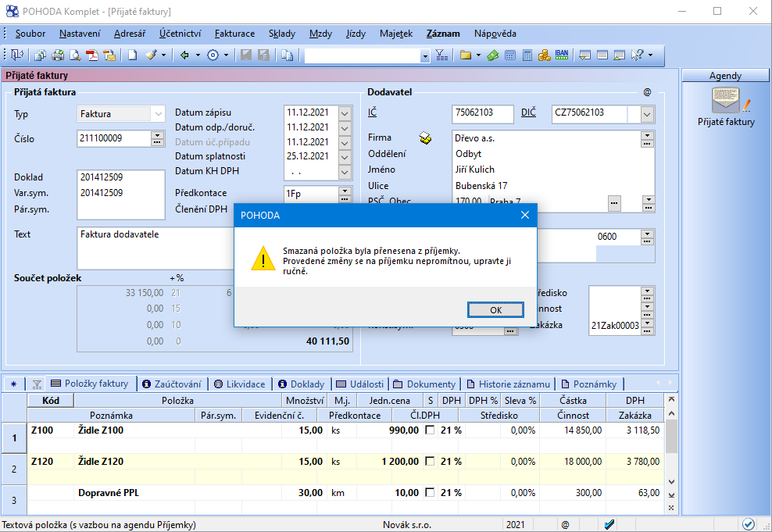Click the star tab icon in bottom panel
Image resolution: width=772 pixels, height=532 pixels.
point(14,384)
